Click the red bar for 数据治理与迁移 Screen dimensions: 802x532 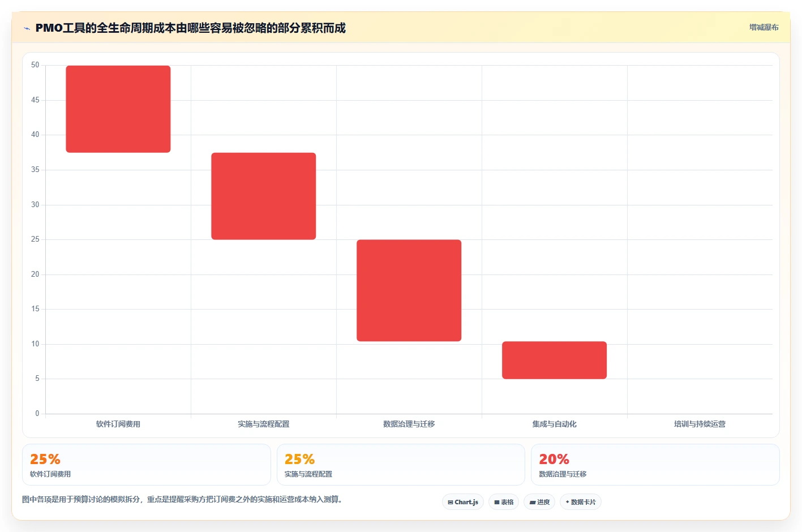(409, 290)
